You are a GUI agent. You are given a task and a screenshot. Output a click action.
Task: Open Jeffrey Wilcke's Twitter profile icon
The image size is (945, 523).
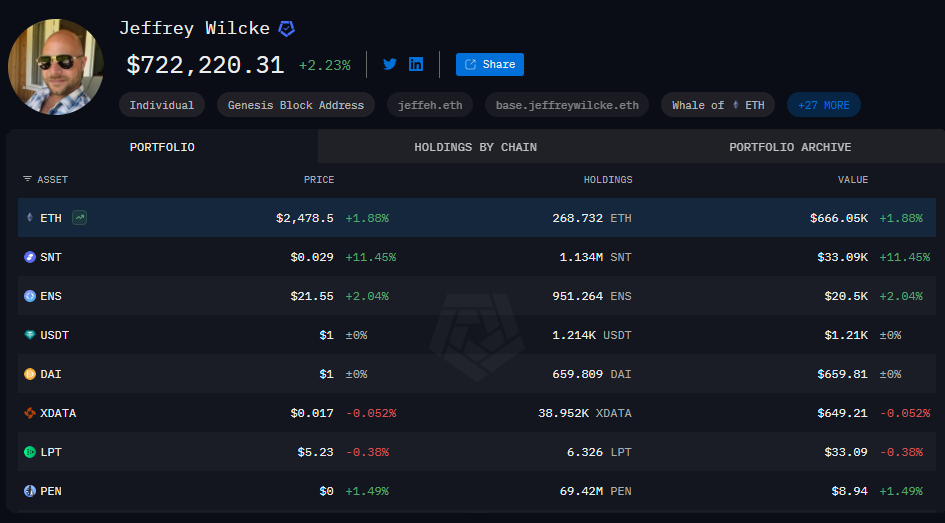(390, 64)
